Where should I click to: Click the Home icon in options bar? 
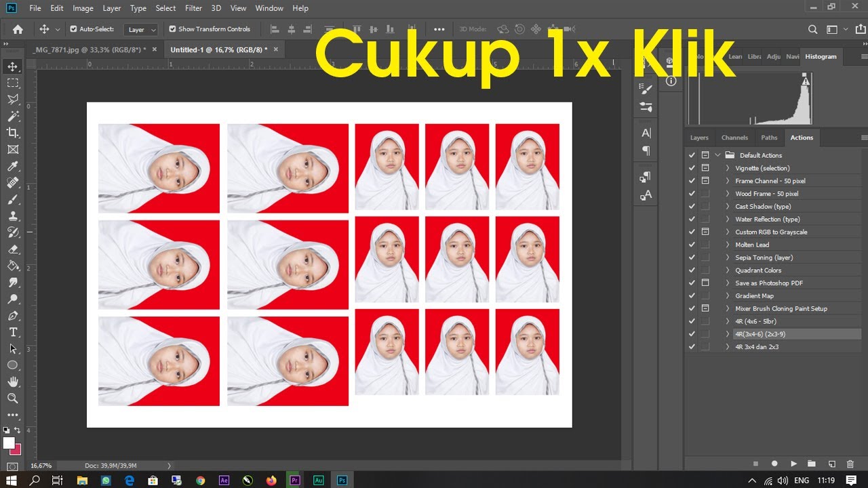[x=18, y=29]
